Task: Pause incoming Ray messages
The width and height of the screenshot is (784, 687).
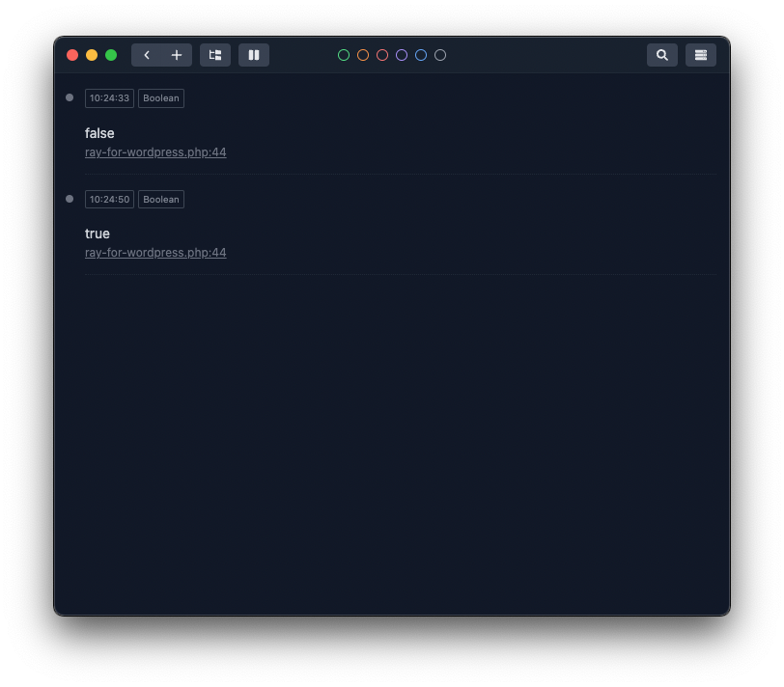Action: tap(254, 55)
